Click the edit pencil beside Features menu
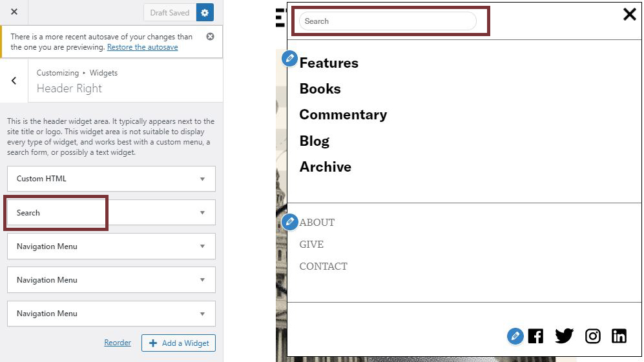This screenshot has width=644, height=362. tap(290, 59)
